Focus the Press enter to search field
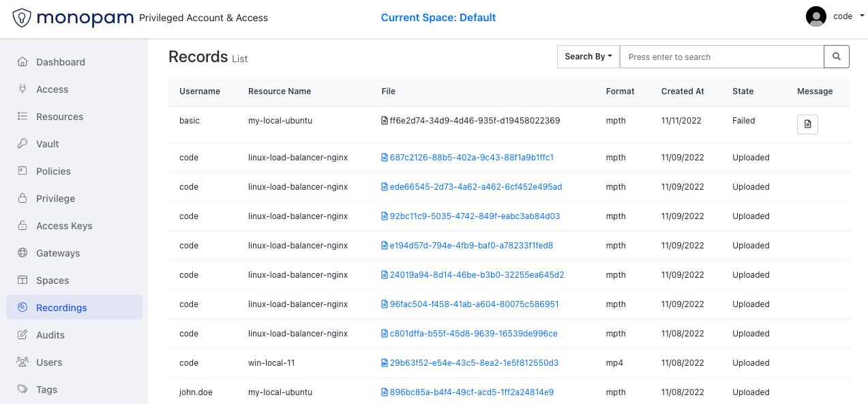 [x=721, y=57]
